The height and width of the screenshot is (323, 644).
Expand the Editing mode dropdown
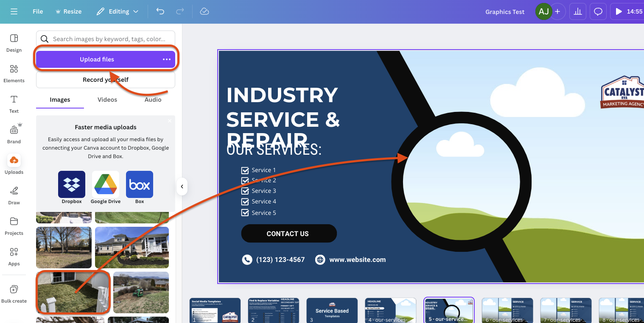tap(117, 11)
